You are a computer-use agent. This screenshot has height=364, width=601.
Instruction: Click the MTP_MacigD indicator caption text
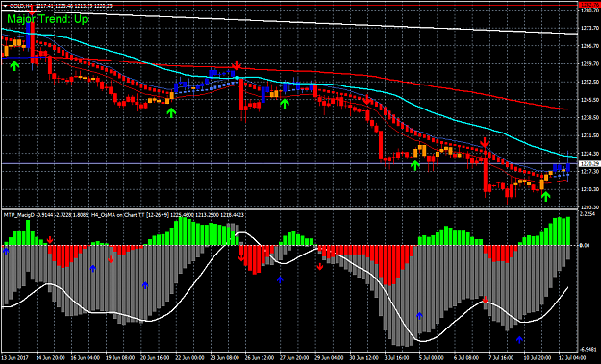(123, 215)
